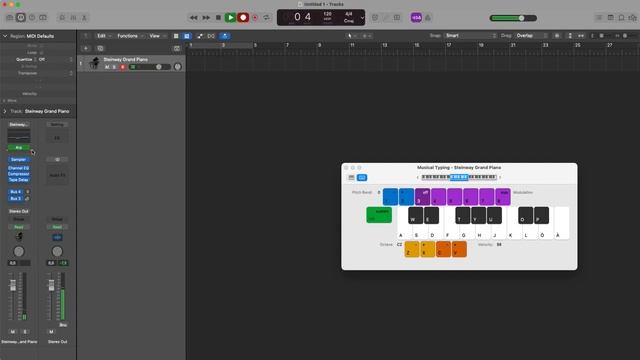This screenshot has width=640, height=360.
Task: Adjust Steinway Grand Piano track volume slider
Action: 150,67
